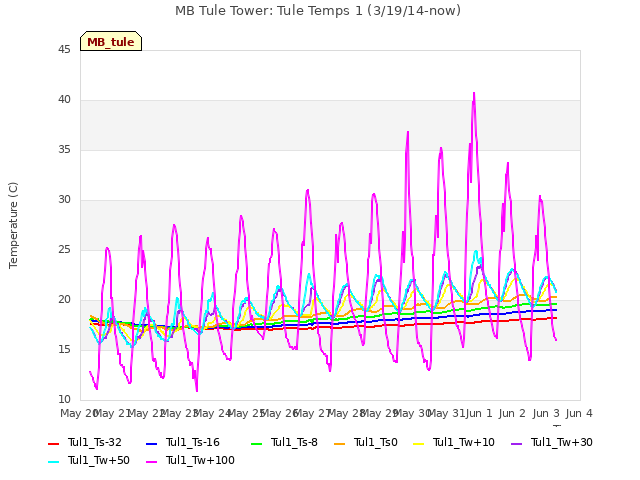Viewport: 640px width, 480px height.
Task: Select the Tul1_Ts-32 legend label
Action: pyautogui.click(x=95, y=442)
